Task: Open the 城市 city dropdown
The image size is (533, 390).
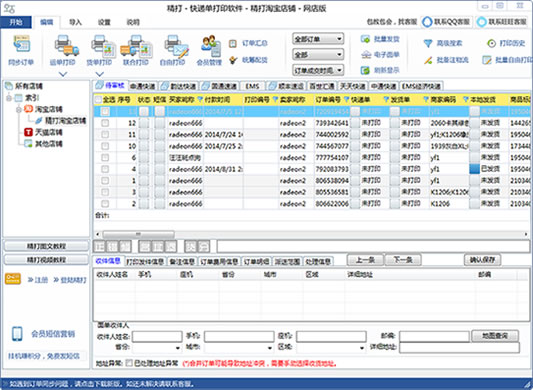Action: [x=239, y=347]
